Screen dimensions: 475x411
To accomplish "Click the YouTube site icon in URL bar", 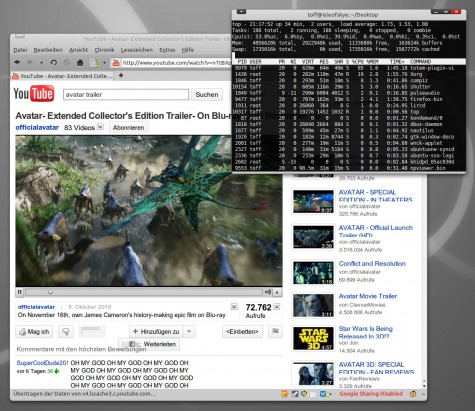I will point(116,62).
